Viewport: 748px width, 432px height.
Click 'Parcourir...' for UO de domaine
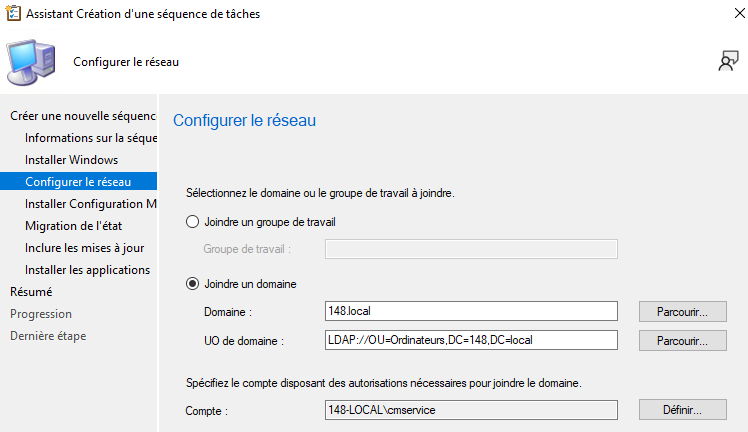[683, 341]
